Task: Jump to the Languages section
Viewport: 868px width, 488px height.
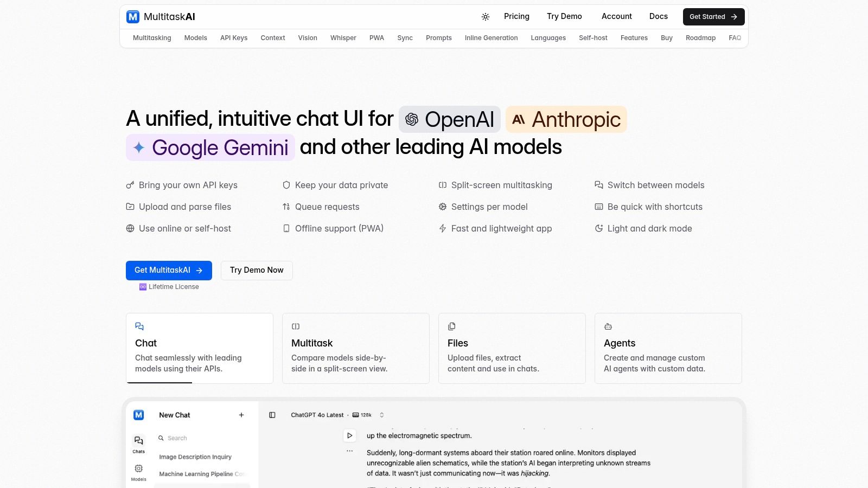Action: pyautogui.click(x=548, y=38)
